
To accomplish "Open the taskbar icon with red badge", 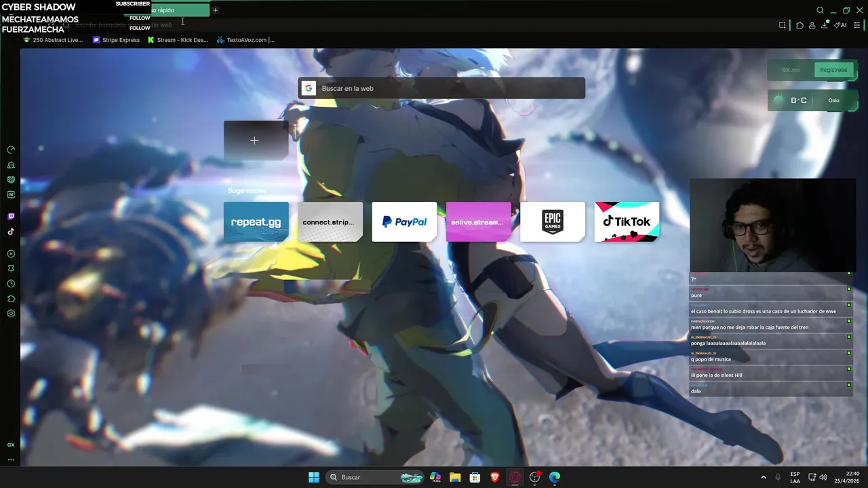I will click(535, 477).
